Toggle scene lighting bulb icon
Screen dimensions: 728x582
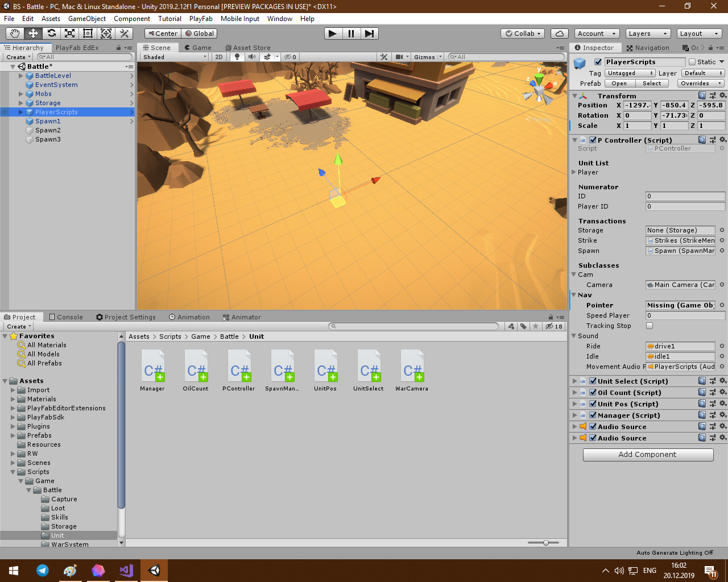pyautogui.click(x=237, y=57)
